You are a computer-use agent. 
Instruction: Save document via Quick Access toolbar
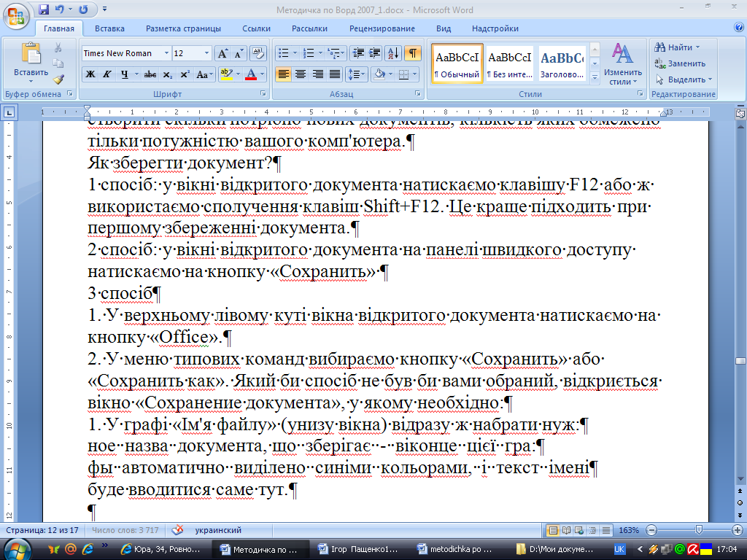tap(44, 9)
